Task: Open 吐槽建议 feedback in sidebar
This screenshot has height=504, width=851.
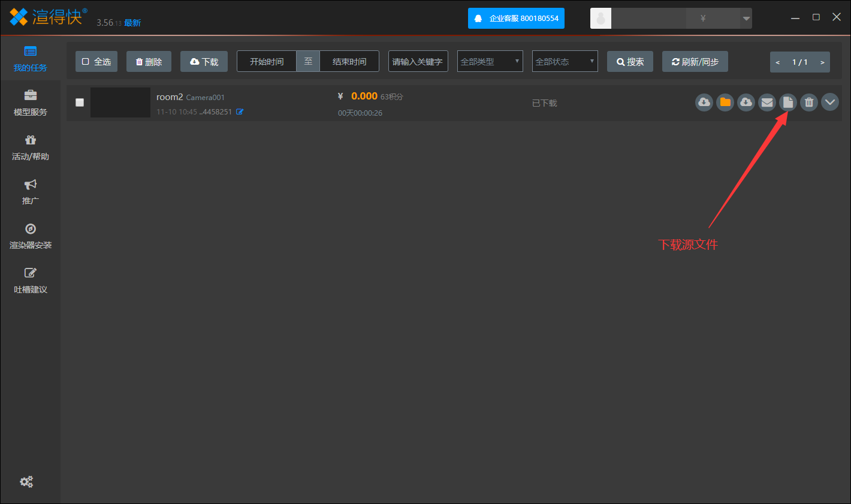Action: tap(31, 280)
